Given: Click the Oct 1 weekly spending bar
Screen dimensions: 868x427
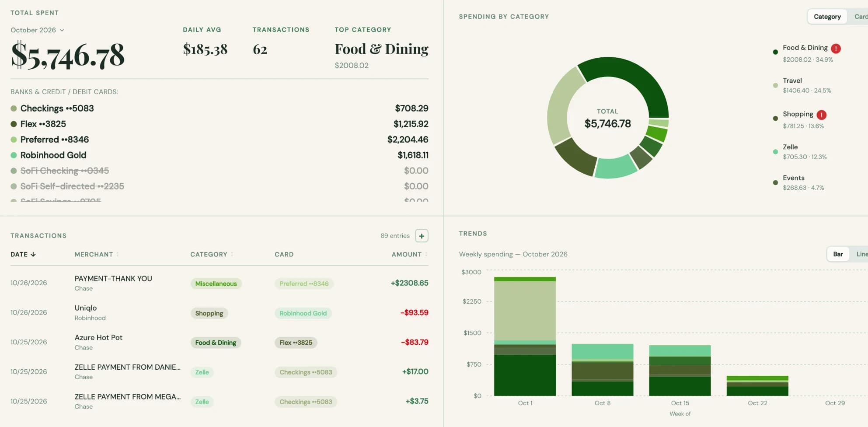Looking at the screenshot, I should click(x=525, y=336).
